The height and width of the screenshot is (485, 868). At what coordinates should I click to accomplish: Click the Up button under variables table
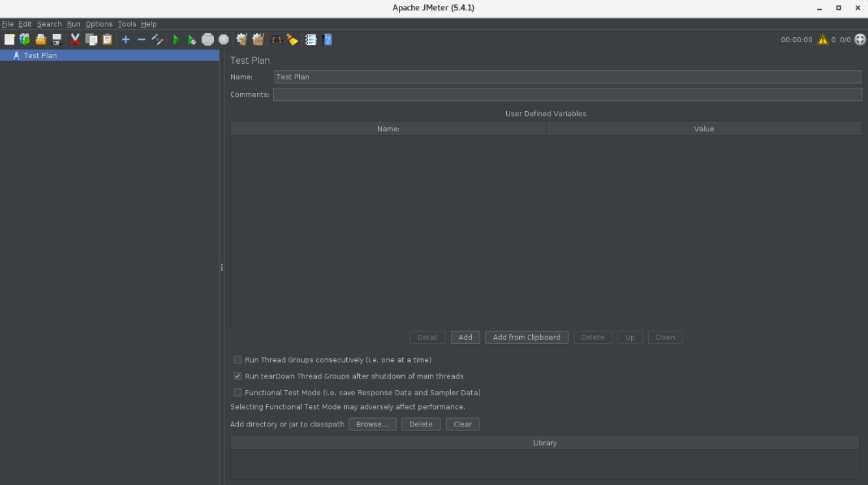(x=630, y=337)
